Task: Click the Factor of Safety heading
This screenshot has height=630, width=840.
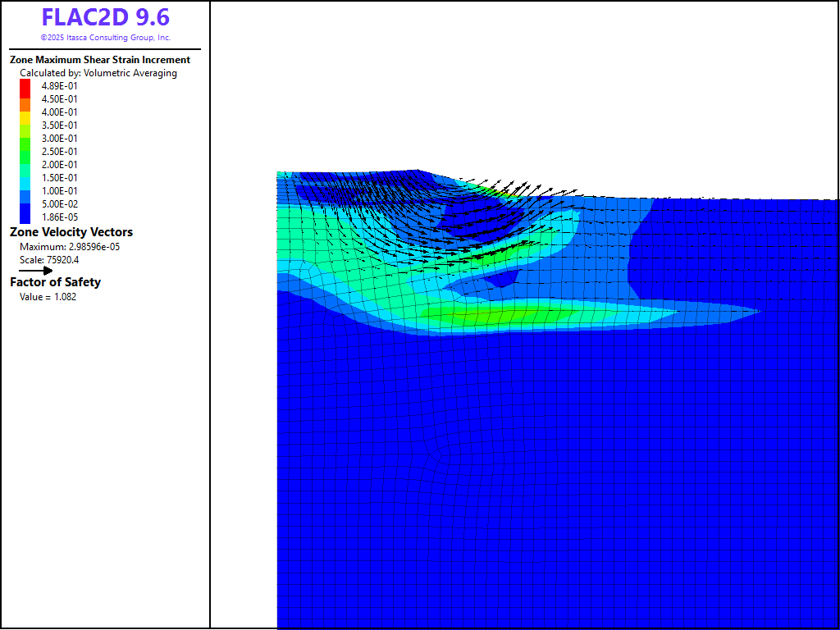Action: coord(55,282)
